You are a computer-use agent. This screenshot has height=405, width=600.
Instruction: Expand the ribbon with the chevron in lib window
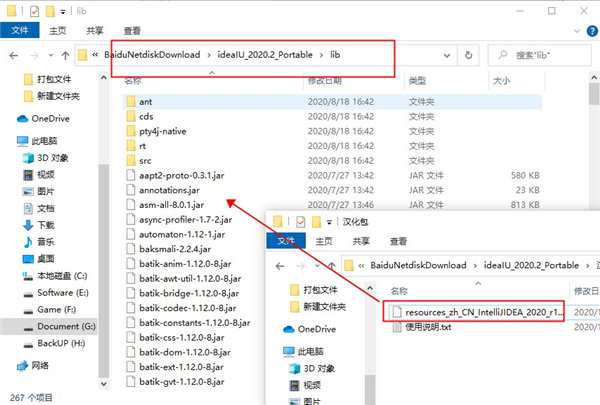click(577, 31)
